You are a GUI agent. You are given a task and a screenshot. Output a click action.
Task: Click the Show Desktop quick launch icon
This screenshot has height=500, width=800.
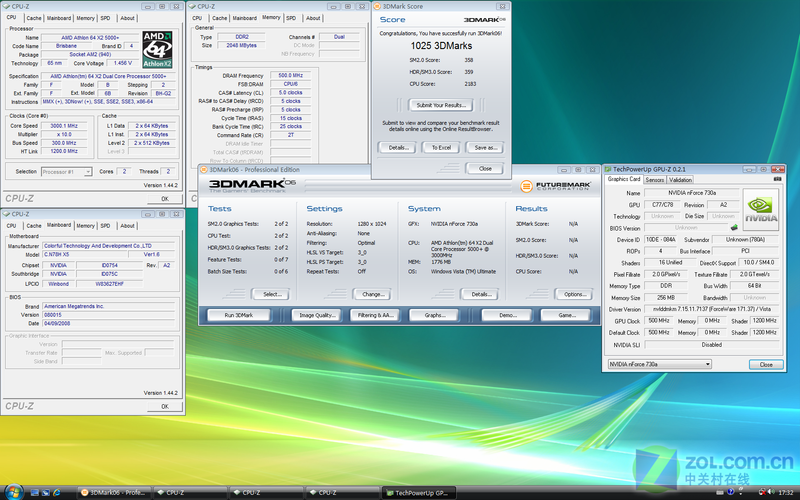(35, 493)
